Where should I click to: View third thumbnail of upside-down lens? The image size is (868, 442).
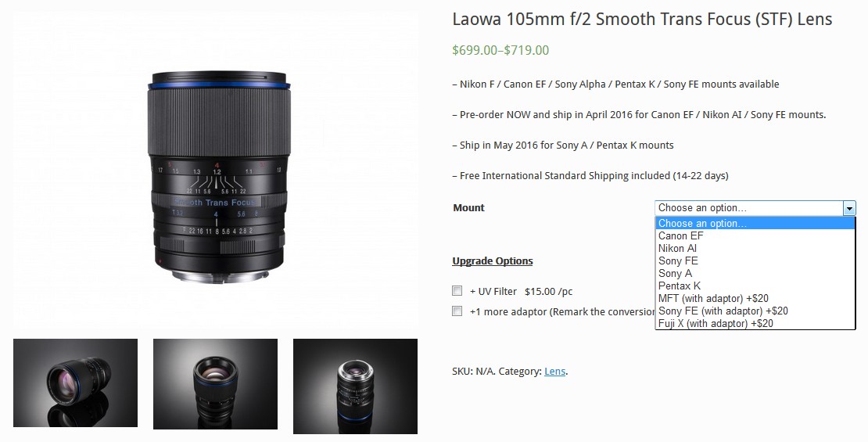355,386
